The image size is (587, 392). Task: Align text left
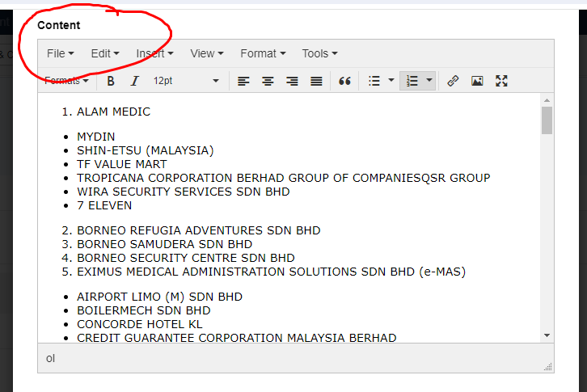(x=243, y=81)
